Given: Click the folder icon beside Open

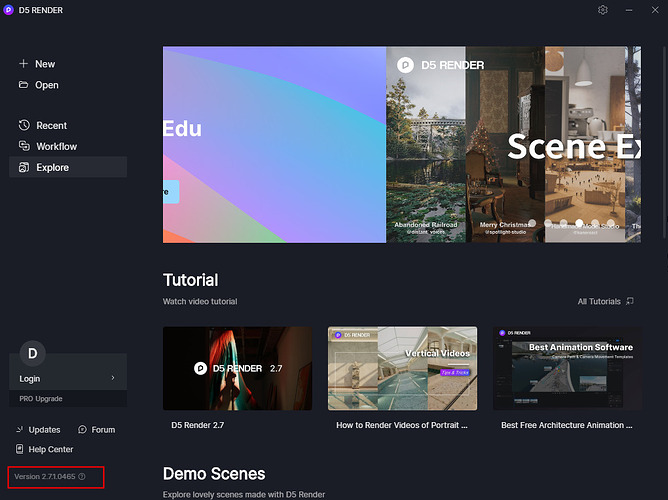Looking at the screenshot, I should pos(23,85).
